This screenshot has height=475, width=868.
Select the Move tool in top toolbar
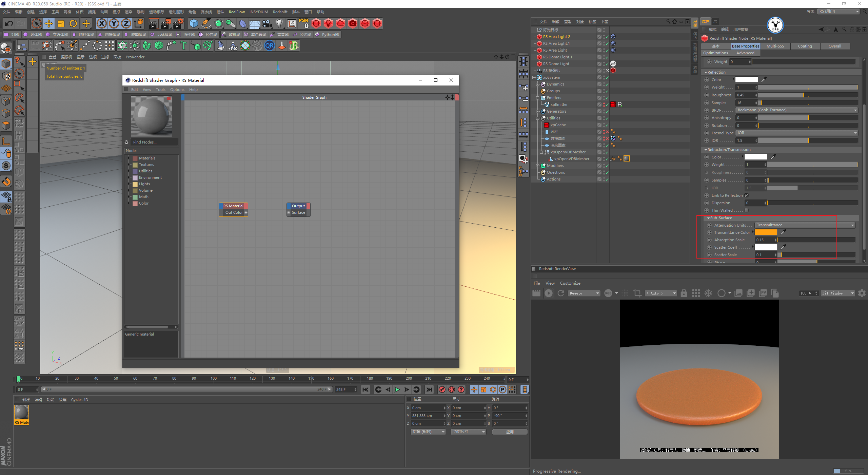[49, 23]
